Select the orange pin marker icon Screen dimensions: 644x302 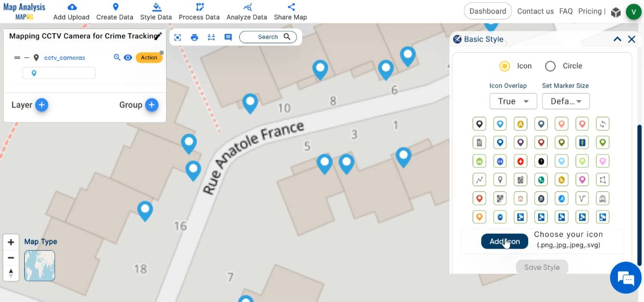pyautogui.click(x=479, y=217)
